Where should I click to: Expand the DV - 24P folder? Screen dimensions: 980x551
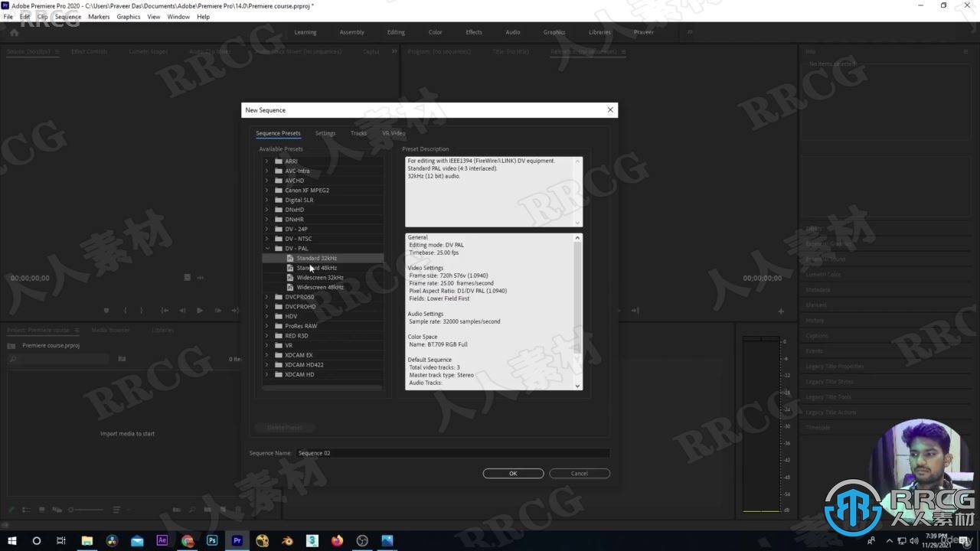(x=267, y=229)
